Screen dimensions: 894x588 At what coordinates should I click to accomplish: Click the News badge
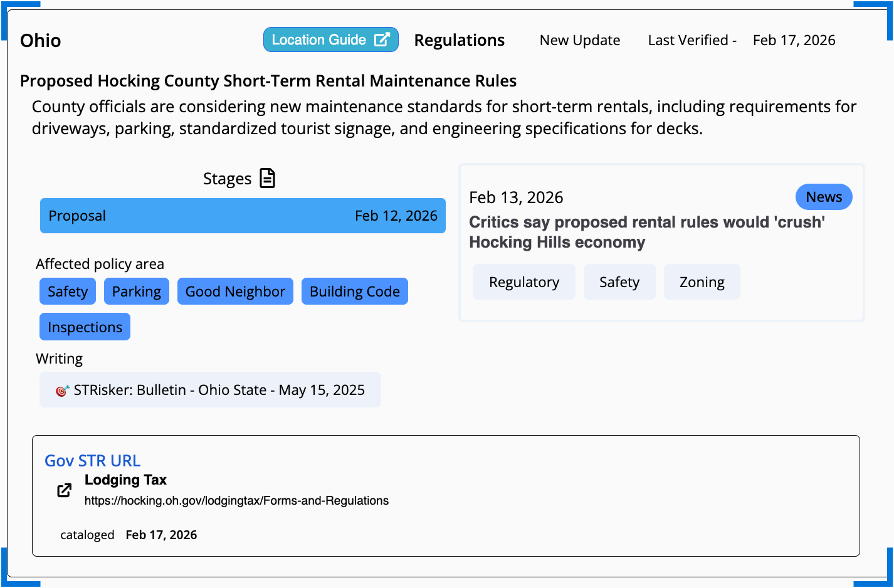coord(823,197)
